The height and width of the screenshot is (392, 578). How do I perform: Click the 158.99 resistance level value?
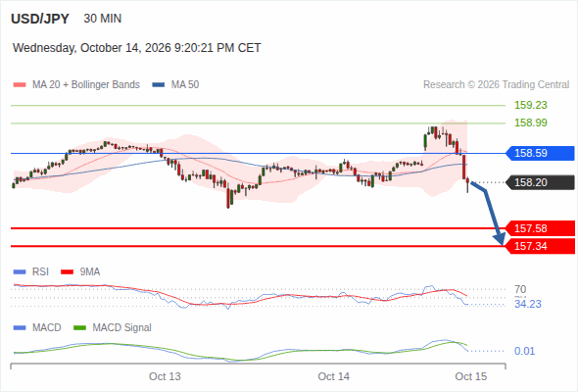(530, 122)
